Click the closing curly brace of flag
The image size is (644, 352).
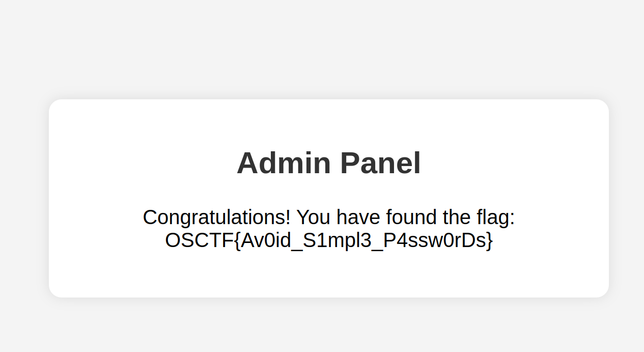(490, 241)
